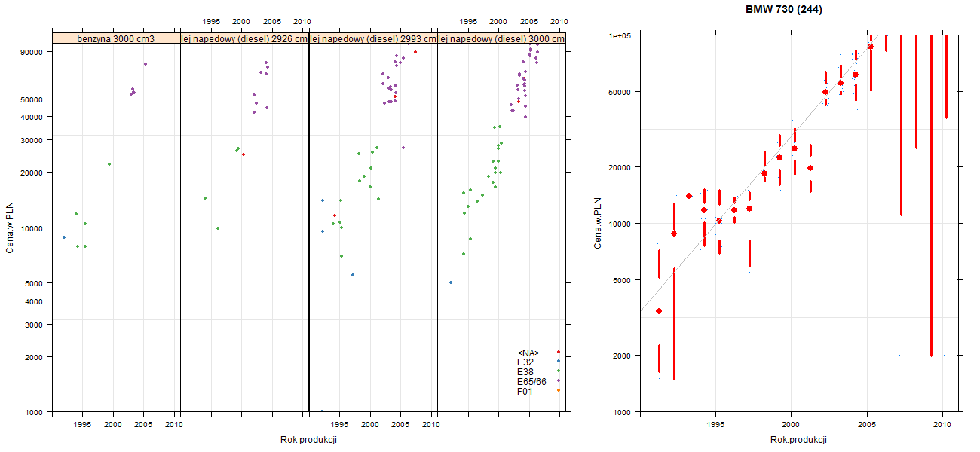Click "2005" on the BMW 730 chart x-axis
This screenshot has width=980, height=452.
click(867, 425)
